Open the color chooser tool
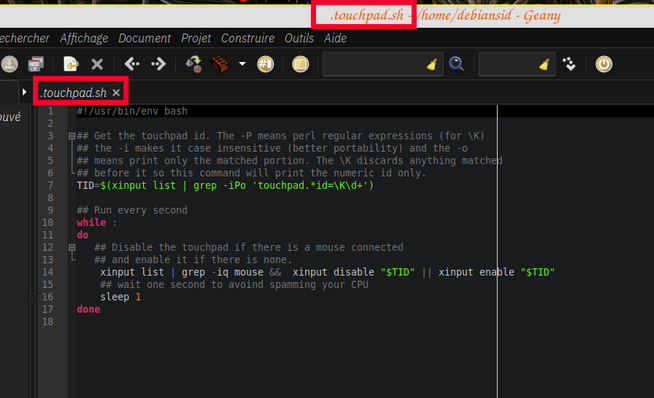This screenshot has width=654, height=398. (x=300, y=64)
